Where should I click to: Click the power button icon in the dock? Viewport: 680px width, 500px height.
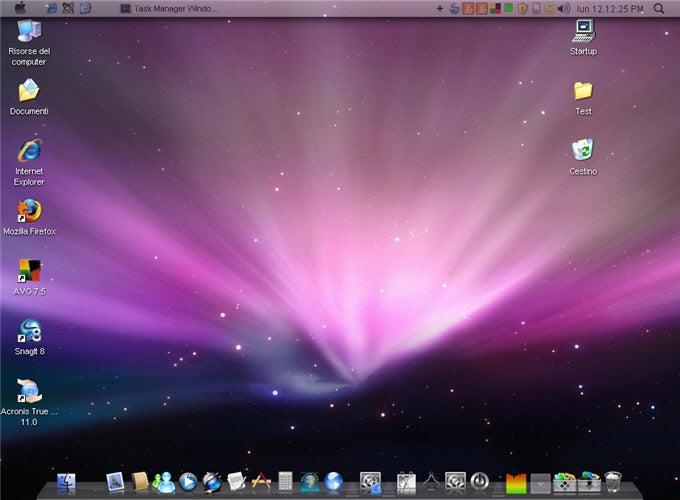tap(480, 481)
